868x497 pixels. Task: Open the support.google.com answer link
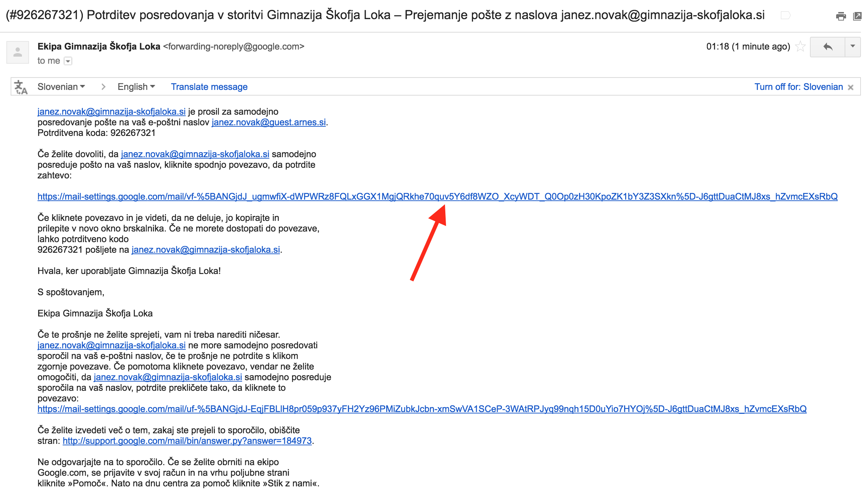tap(187, 441)
